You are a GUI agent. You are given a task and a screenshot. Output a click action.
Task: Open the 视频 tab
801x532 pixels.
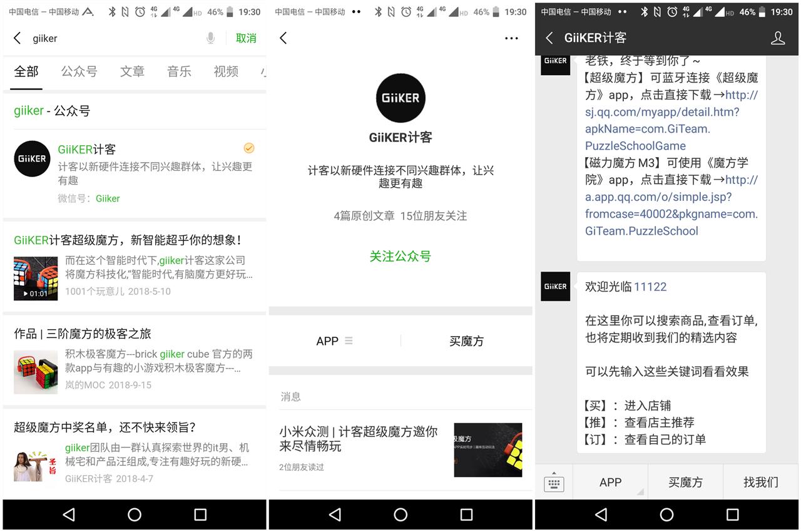226,72
